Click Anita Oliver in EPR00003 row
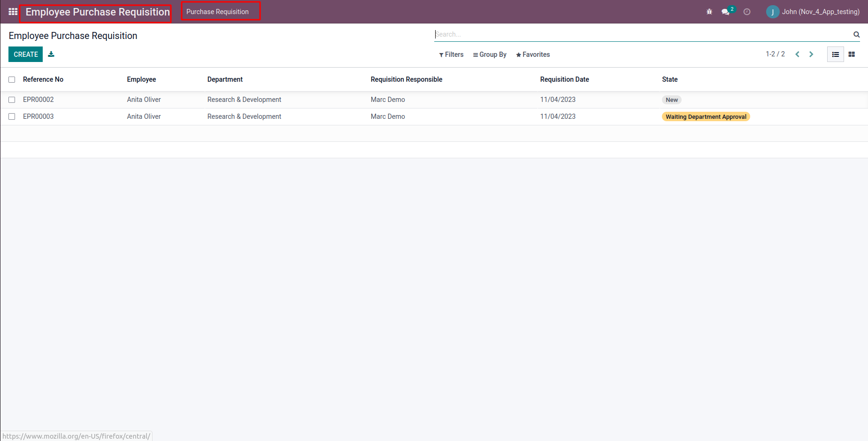Image resolution: width=868 pixels, height=441 pixels. [144, 116]
